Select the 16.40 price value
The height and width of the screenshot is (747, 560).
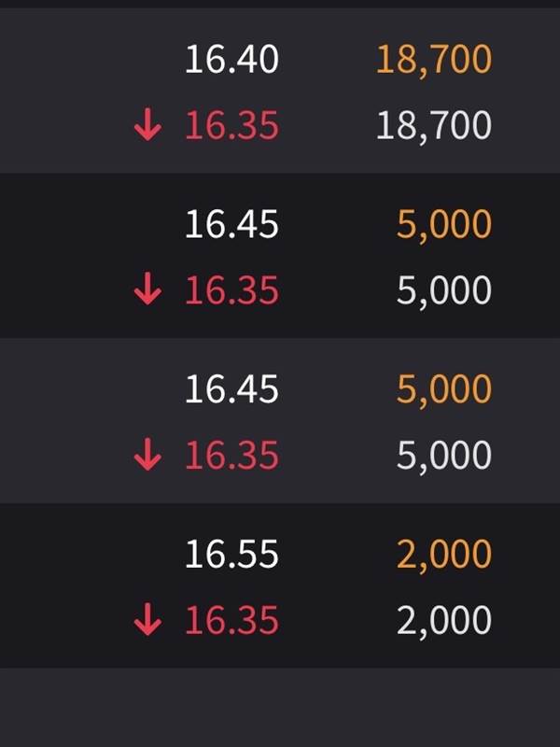pyautogui.click(x=231, y=59)
